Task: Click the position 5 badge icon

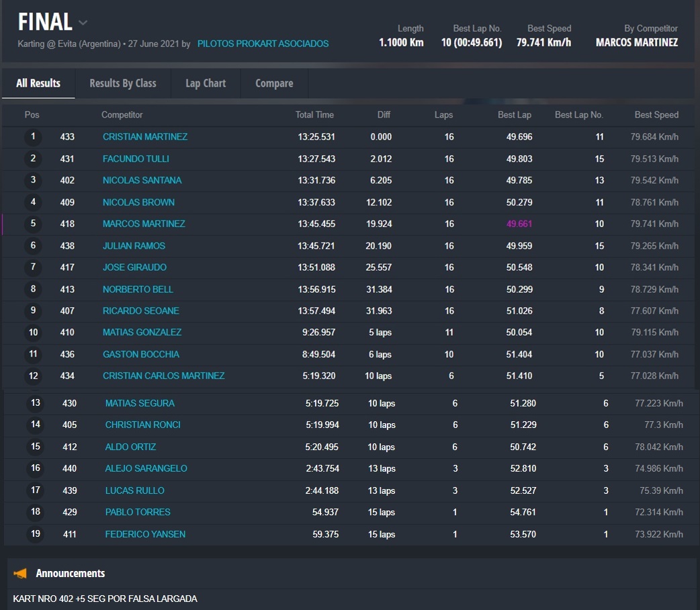Action: point(33,224)
